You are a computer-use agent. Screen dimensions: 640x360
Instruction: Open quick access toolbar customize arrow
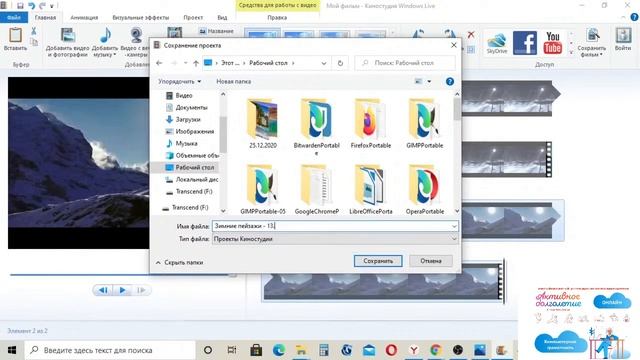tap(52, 6)
